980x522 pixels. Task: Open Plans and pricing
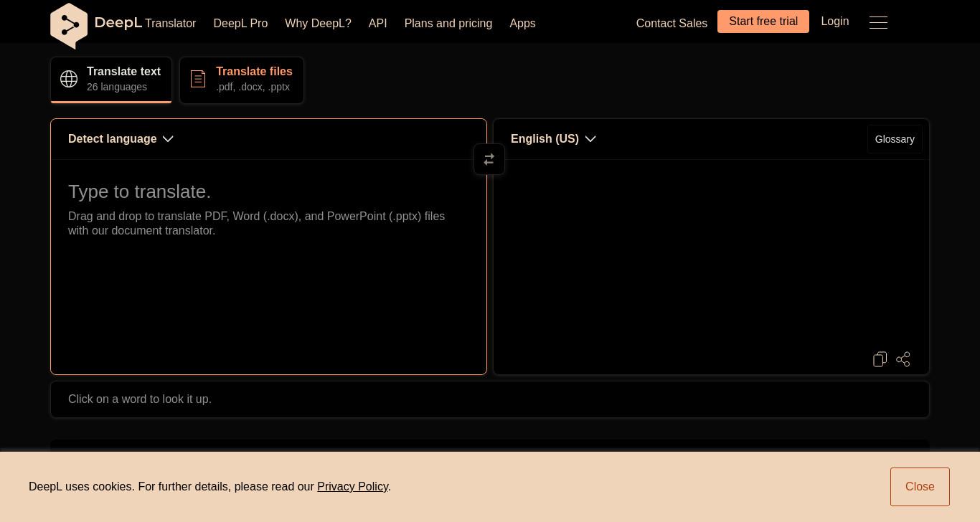pos(448,24)
